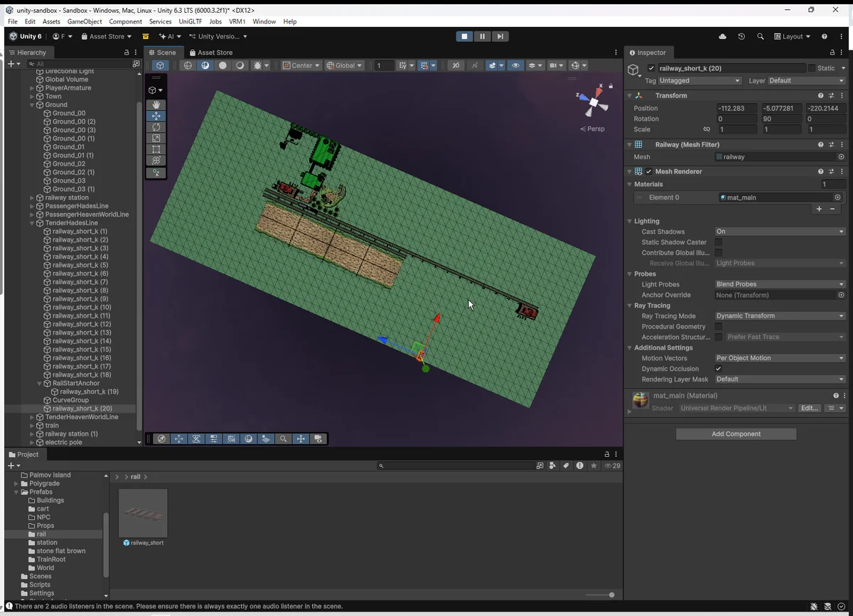The image size is (853, 616).
Task: Toggle the Static checkbox
Action: pos(812,68)
